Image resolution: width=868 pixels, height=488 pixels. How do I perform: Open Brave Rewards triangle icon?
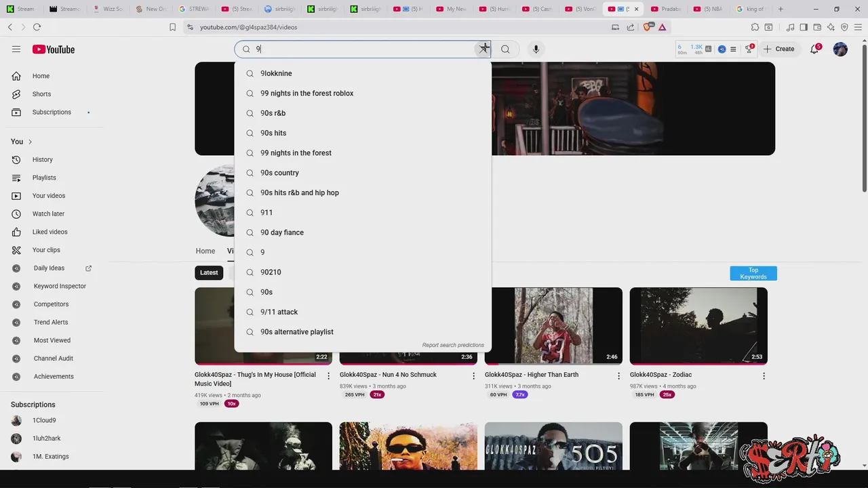[662, 27]
